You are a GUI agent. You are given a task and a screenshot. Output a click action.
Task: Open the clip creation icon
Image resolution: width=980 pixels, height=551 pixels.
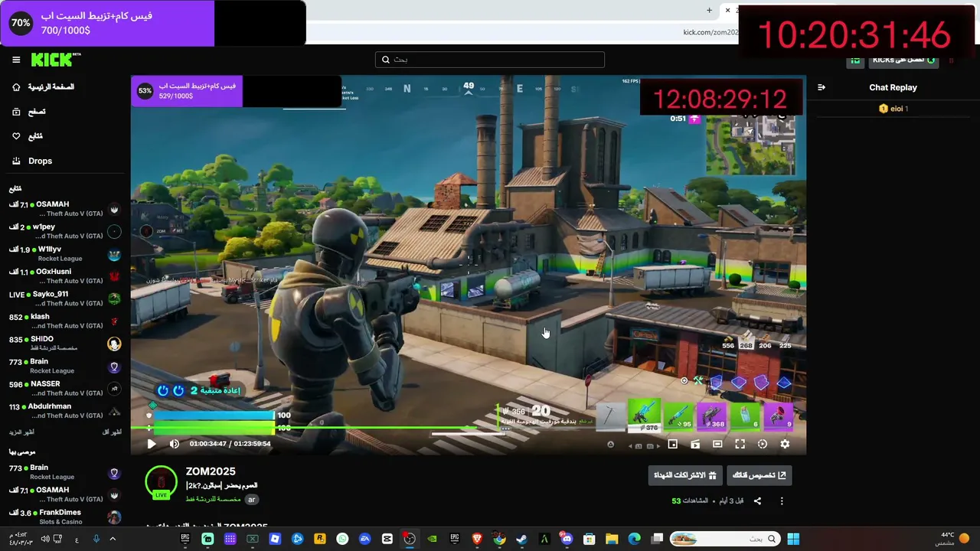[x=695, y=444]
